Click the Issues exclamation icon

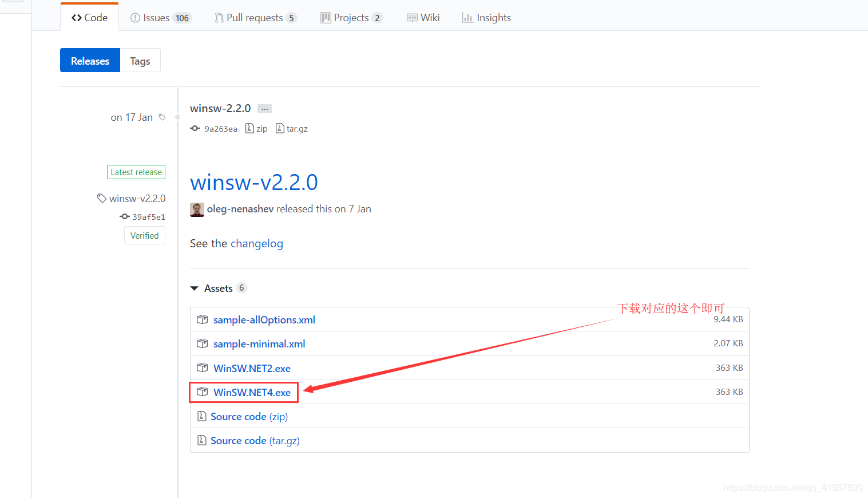(x=135, y=18)
